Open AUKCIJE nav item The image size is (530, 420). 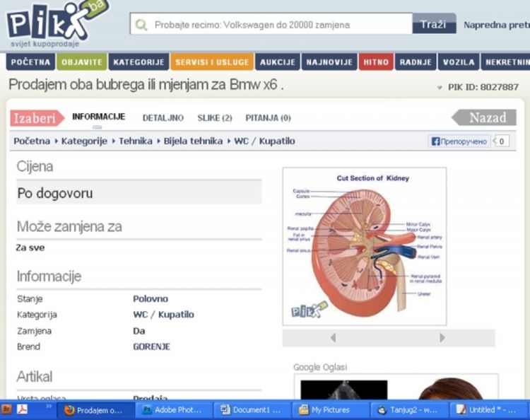pos(278,62)
